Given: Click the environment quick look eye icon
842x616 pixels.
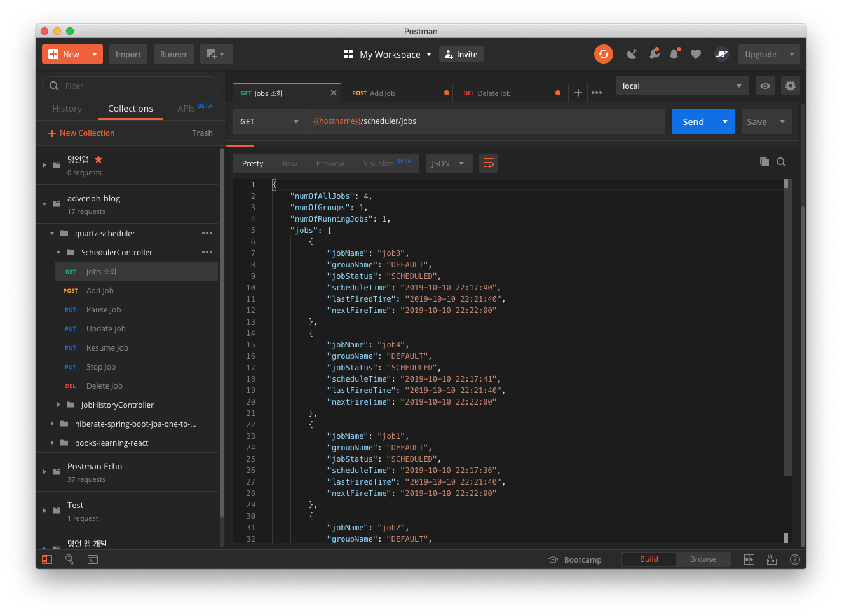Looking at the screenshot, I should point(765,86).
